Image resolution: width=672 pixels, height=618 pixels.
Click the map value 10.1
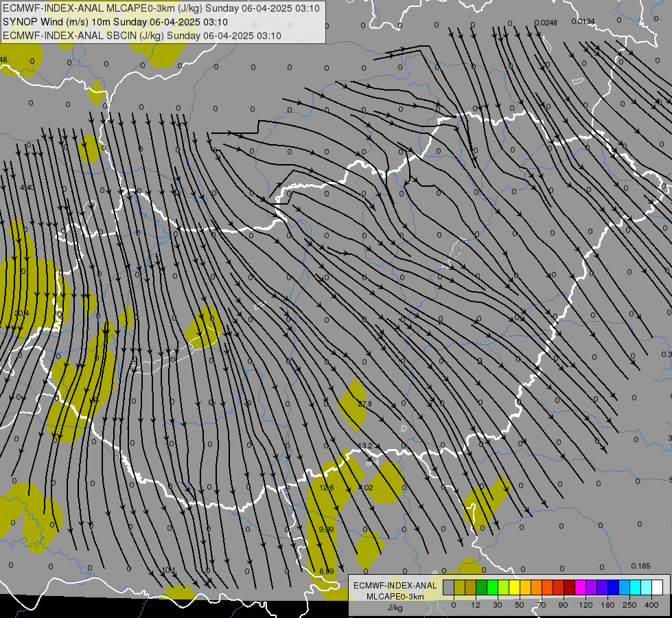(x=168, y=571)
